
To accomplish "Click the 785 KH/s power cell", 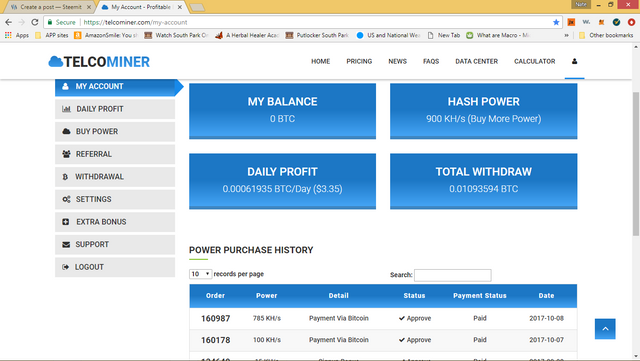I will (267, 318).
